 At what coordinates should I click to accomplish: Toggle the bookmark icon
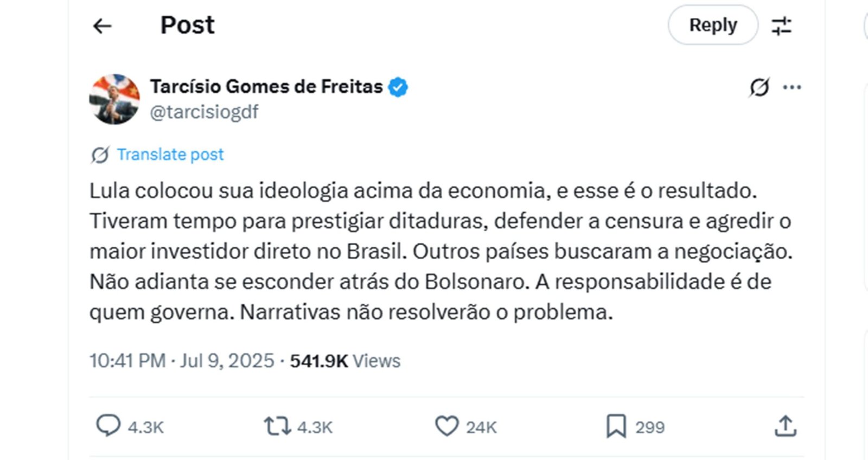tap(616, 426)
